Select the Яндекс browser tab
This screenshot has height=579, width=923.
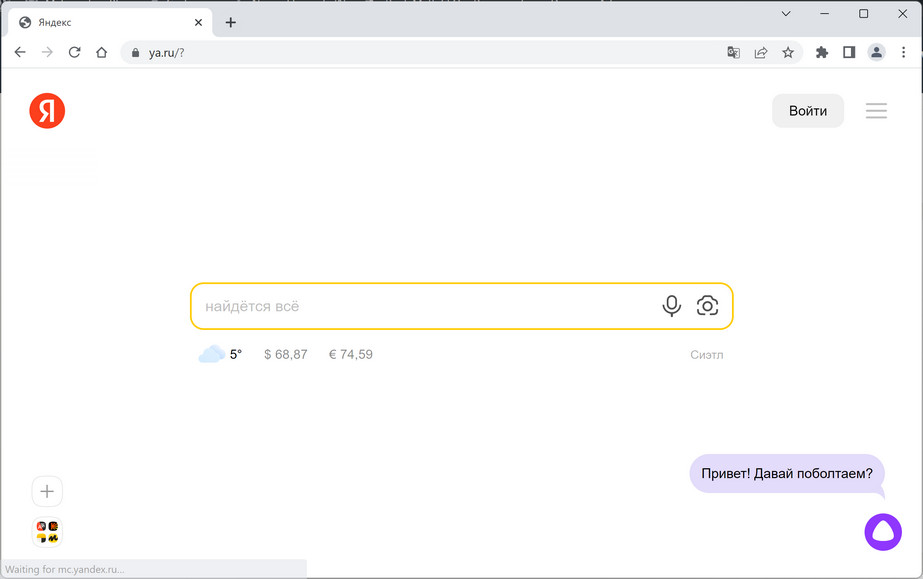100,20
